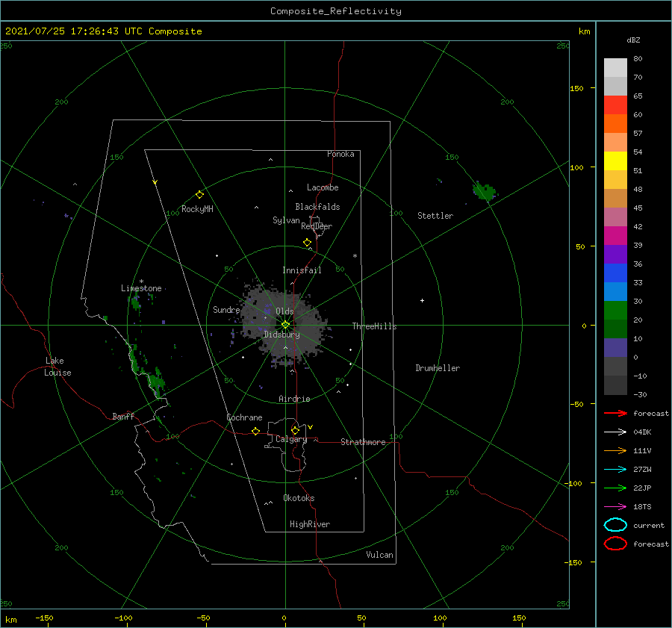Click the red forecast arrow in legend
Viewport: 672px width, 628px height.
[615, 413]
